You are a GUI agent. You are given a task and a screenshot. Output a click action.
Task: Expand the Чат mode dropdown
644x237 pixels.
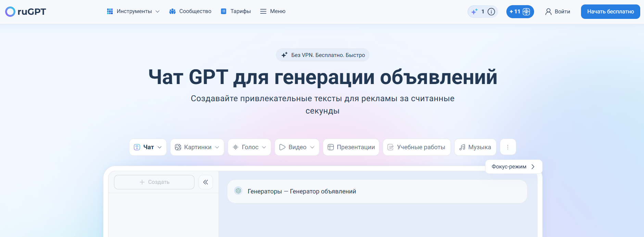148,147
